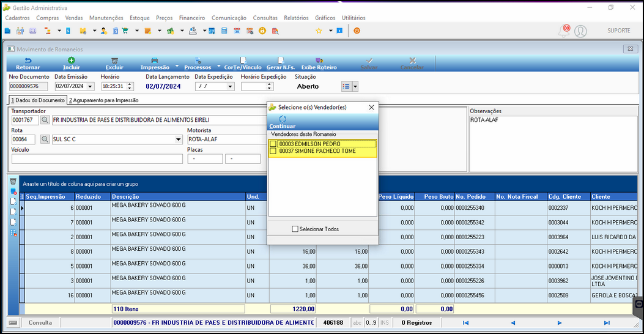Viewport: 644px width, 334px height.
Task: Click the search magnifier next to Transportador code
Action: [45, 120]
